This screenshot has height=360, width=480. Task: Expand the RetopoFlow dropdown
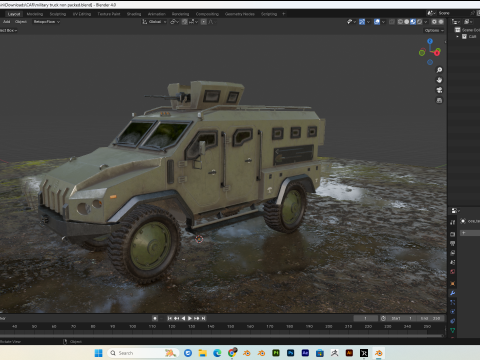click(x=46, y=22)
